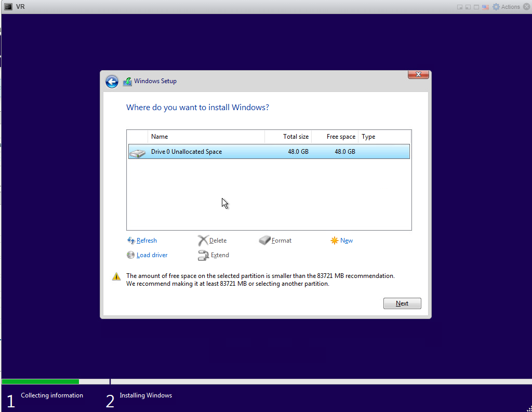This screenshot has width=532, height=412.
Task: Click the Refresh arrows icon
Action: tap(130, 241)
